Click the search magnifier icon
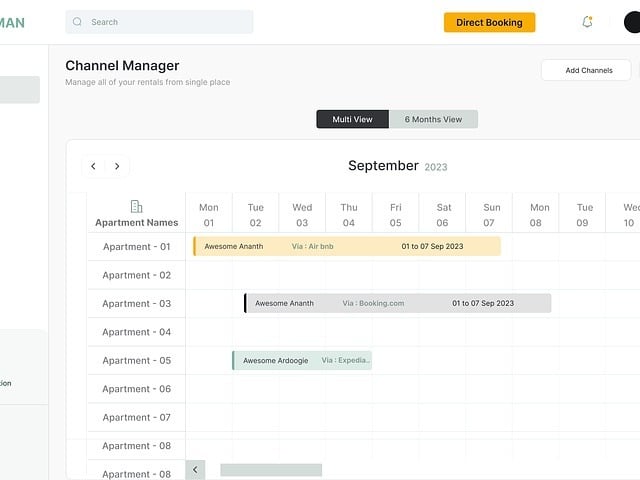 point(77,22)
